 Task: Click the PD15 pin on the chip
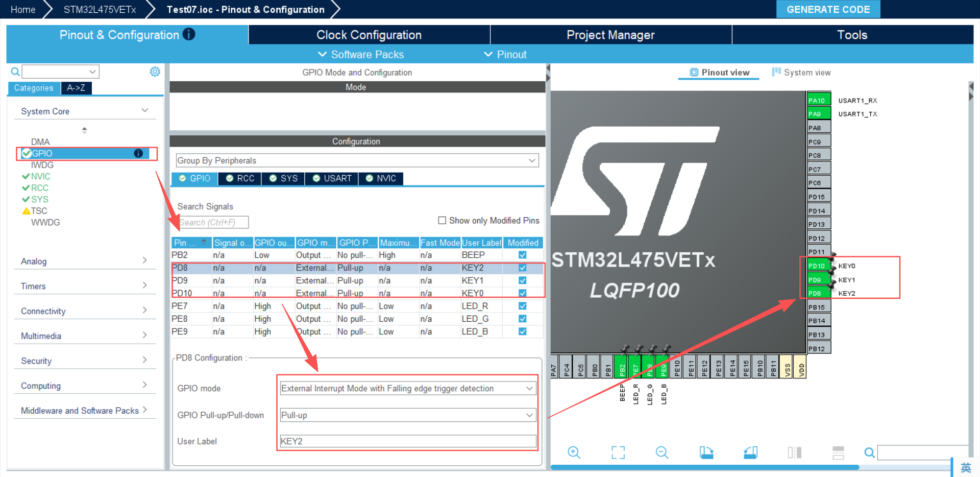point(819,197)
